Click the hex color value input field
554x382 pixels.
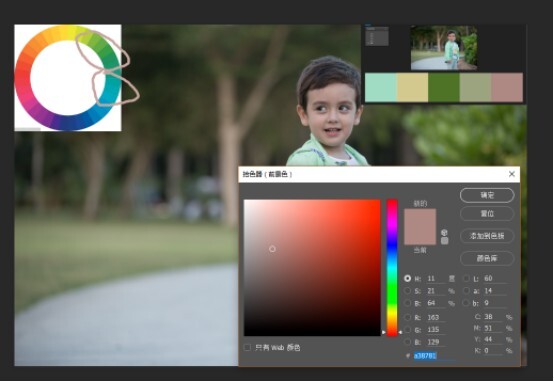434,355
